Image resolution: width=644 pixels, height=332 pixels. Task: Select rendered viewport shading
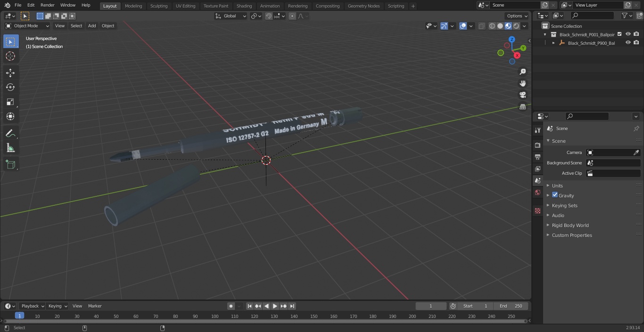point(516,26)
